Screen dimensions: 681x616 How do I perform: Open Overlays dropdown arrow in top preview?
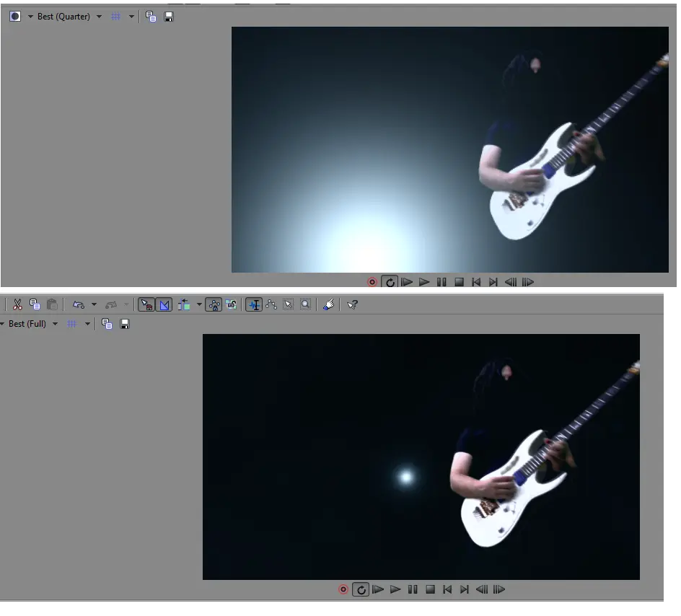tap(131, 17)
